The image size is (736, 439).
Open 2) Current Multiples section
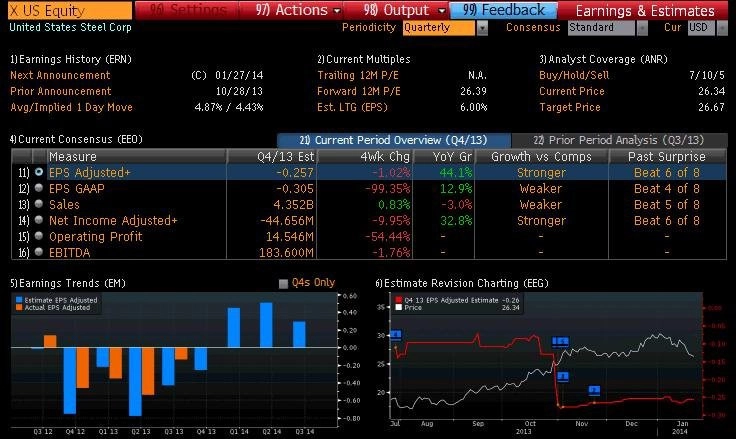click(364, 59)
